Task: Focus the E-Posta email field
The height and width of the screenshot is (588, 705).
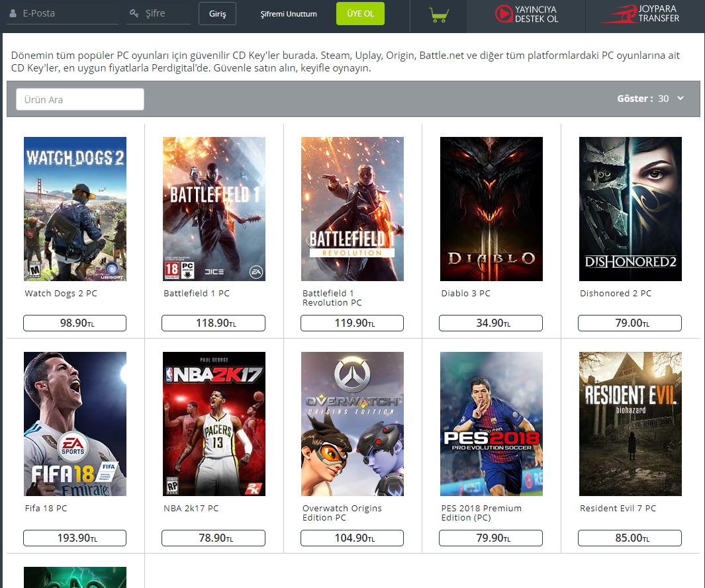Action: click(x=62, y=13)
